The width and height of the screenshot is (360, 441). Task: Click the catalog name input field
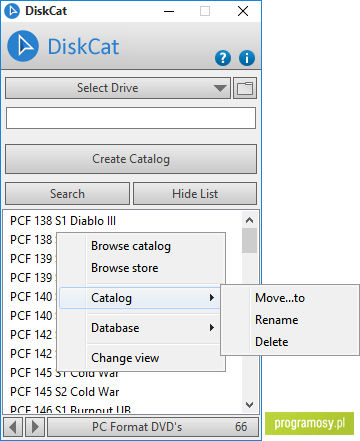[x=131, y=118]
